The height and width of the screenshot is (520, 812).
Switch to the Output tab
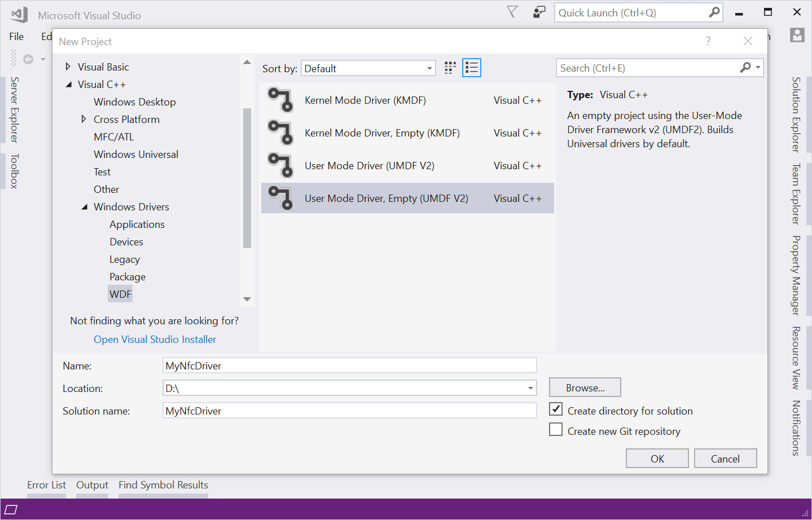tap(92, 485)
